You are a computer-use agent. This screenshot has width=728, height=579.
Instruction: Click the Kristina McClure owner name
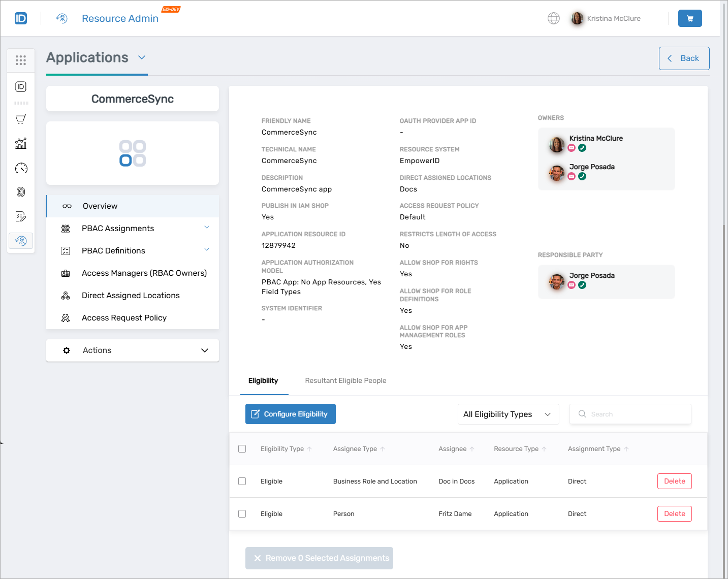(x=596, y=139)
